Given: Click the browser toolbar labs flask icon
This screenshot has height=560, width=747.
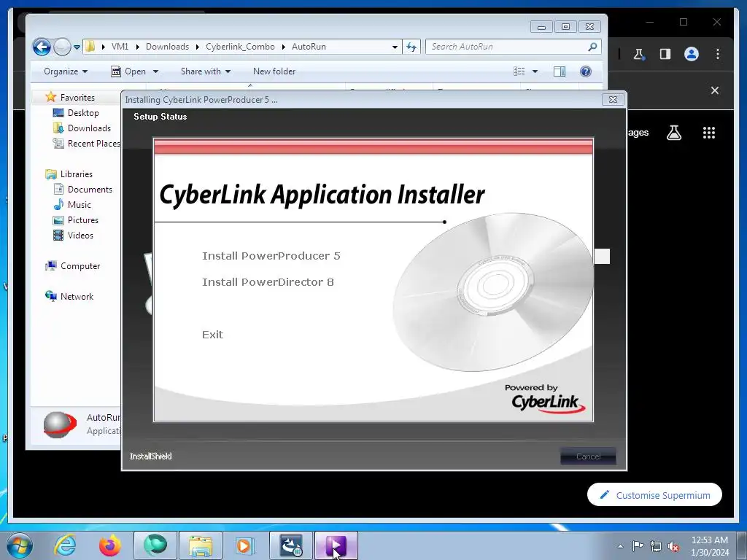Looking at the screenshot, I should click(x=639, y=54).
